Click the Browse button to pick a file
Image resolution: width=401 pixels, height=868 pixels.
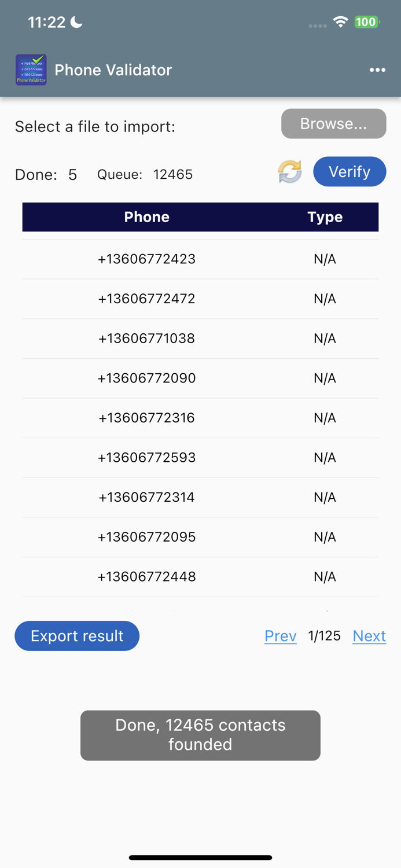click(x=334, y=123)
